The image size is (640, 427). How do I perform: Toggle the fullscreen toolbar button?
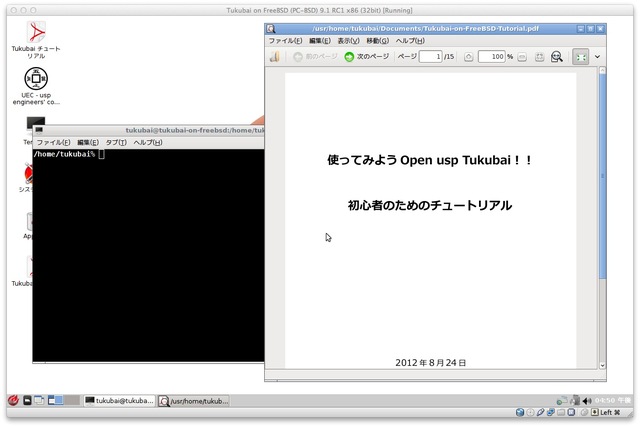click(x=580, y=57)
